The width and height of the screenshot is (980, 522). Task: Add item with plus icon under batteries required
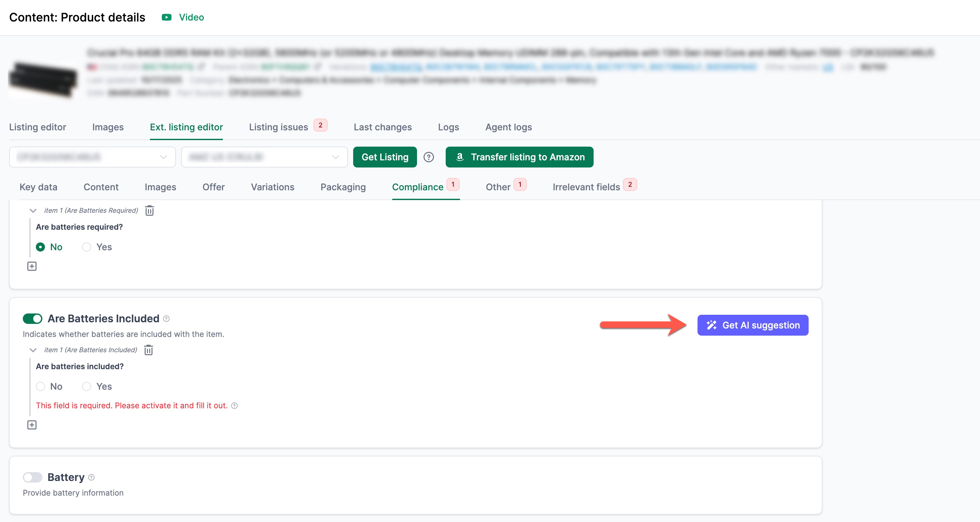click(x=32, y=266)
